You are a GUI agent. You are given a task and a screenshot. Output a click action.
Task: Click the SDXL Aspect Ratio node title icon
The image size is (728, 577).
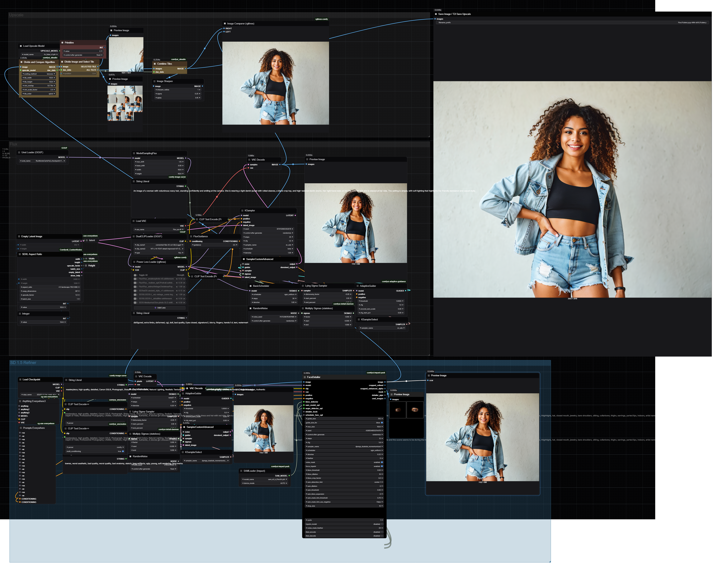[x=20, y=254]
